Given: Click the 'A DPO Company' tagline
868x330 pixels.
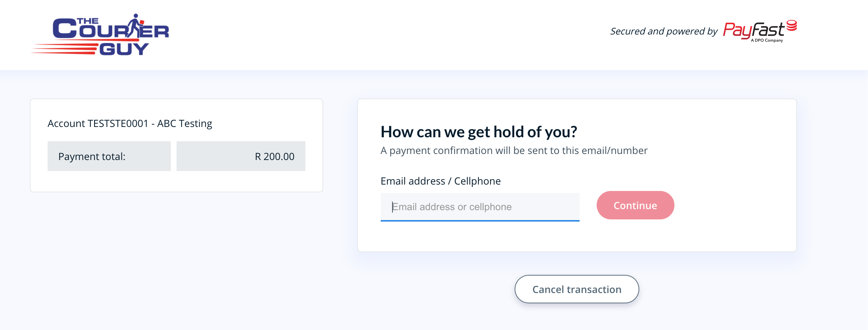Looking at the screenshot, I should [767, 40].
